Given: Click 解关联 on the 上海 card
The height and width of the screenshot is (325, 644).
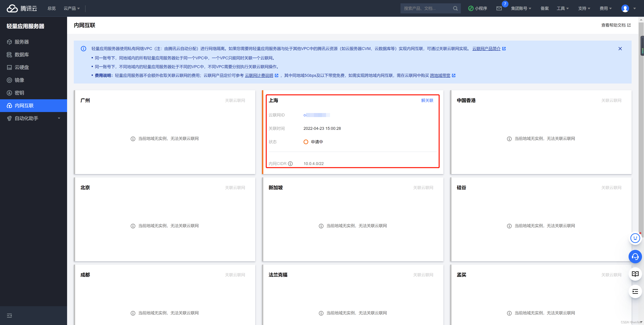Looking at the screenshot, I should coord(427,100).
